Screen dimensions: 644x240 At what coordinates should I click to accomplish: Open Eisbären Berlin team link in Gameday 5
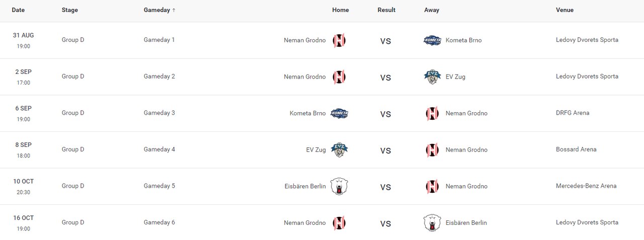tap(305, 186)
